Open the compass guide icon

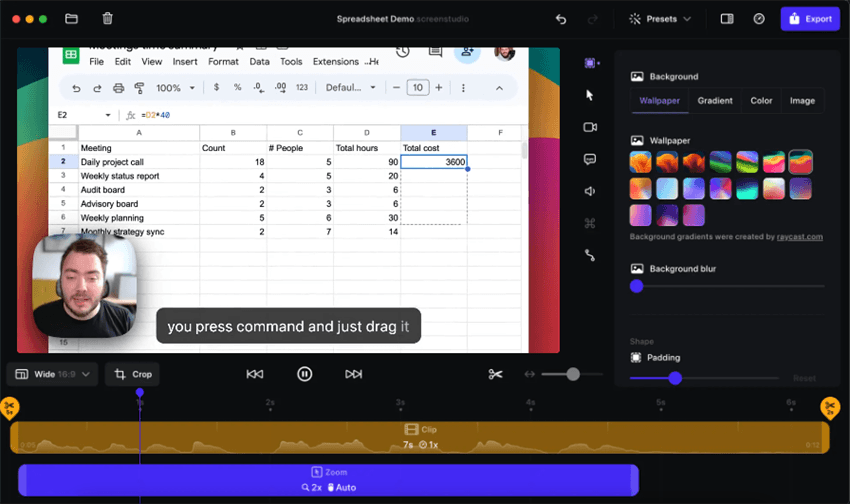pos(759,19)
